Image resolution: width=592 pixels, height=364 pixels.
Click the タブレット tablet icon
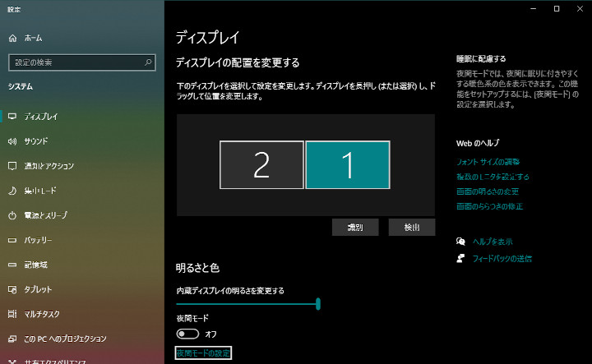coord(12,289)
